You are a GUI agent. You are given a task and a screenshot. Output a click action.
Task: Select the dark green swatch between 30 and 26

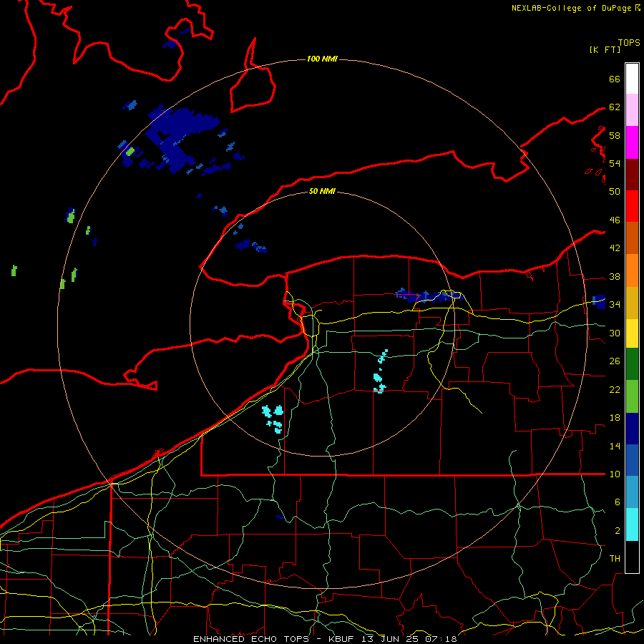click(632, 364)
